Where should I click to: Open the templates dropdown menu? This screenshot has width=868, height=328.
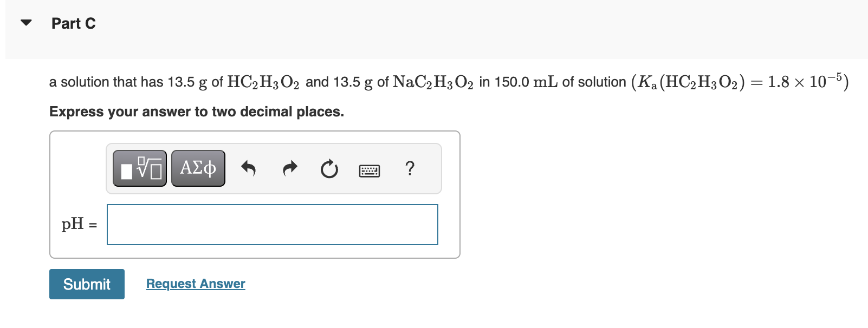pyautogui.click(x=139, y=168)
